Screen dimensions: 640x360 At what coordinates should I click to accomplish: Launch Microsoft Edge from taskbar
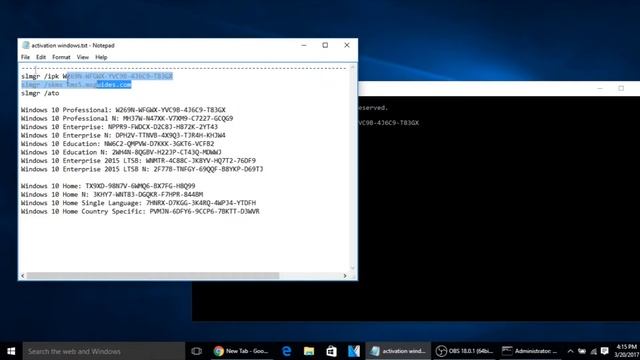287,351
